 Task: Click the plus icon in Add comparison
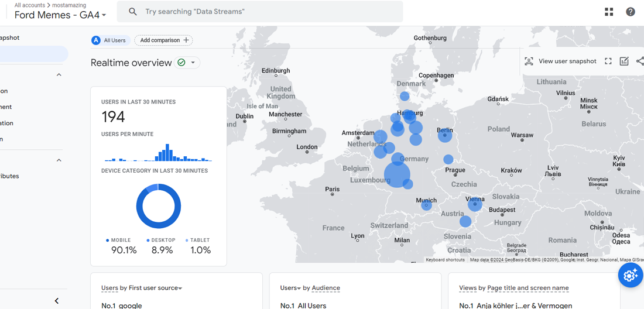pos(186,40)
